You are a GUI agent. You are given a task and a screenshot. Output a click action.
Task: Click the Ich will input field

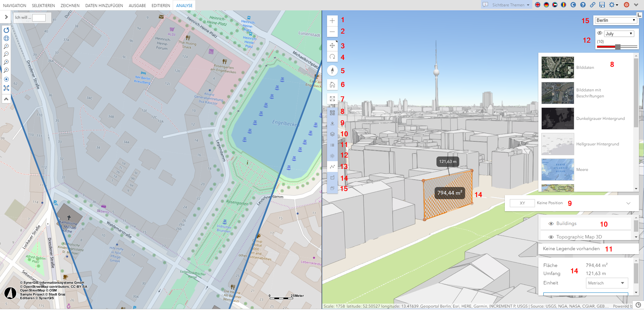39,17
